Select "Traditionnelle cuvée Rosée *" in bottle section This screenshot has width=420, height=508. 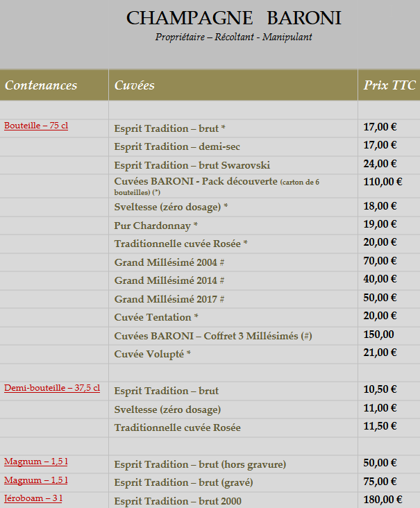(180, 244)
